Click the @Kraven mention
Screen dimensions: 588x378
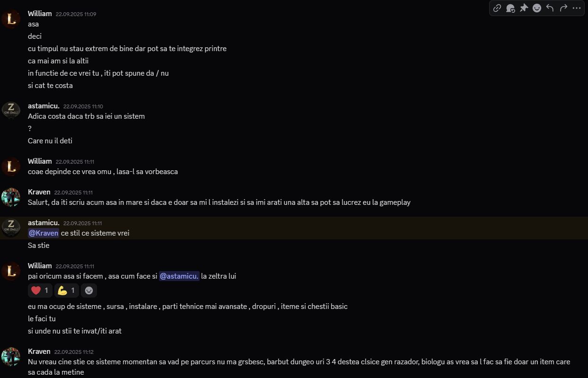click(44, 233)
